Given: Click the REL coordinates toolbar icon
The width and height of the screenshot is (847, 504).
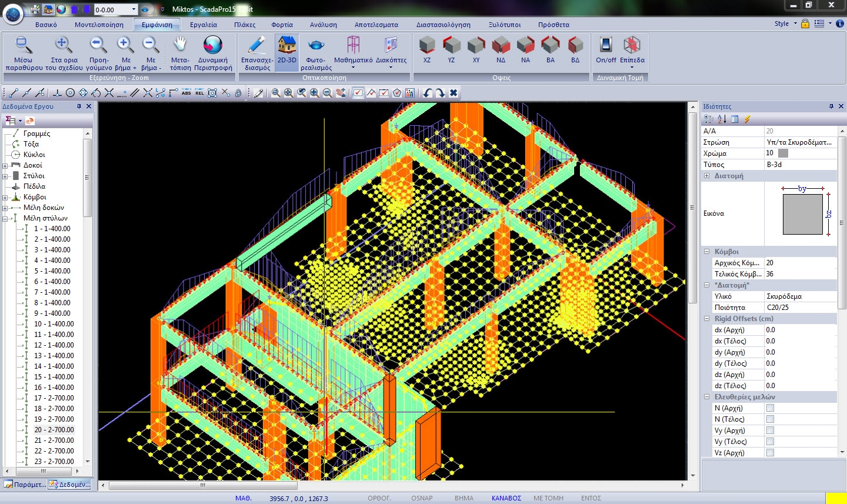Looking at the screenshot, I should point(199,93).
